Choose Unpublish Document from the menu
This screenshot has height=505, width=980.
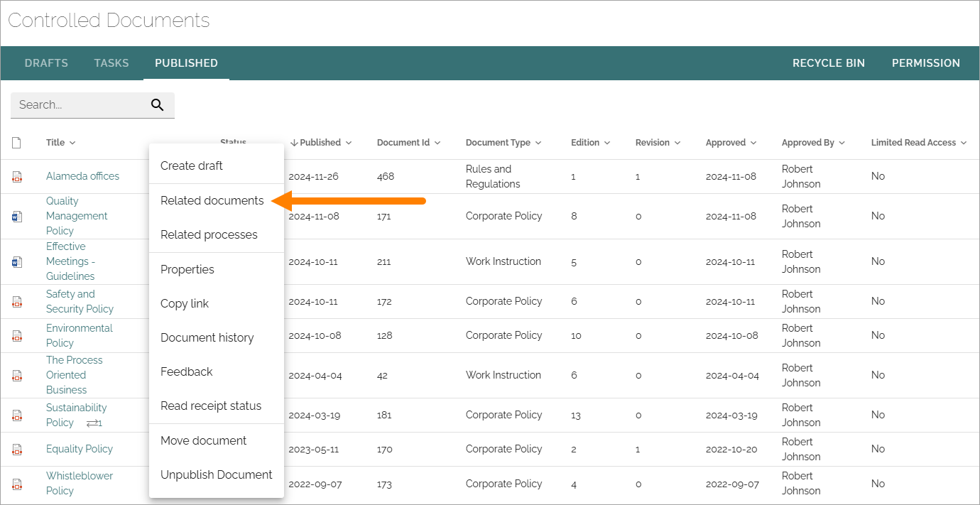pyautogui.click(x=217, y=474)
